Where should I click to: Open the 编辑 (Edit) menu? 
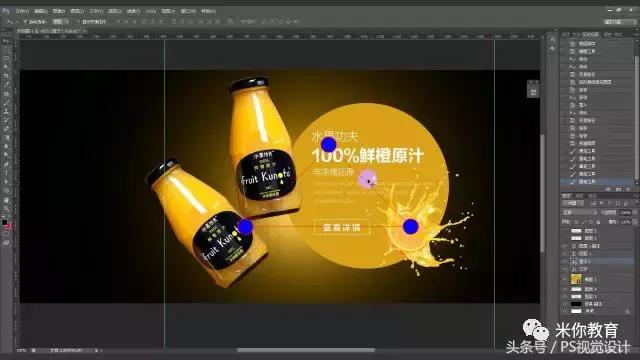[40, 11]
